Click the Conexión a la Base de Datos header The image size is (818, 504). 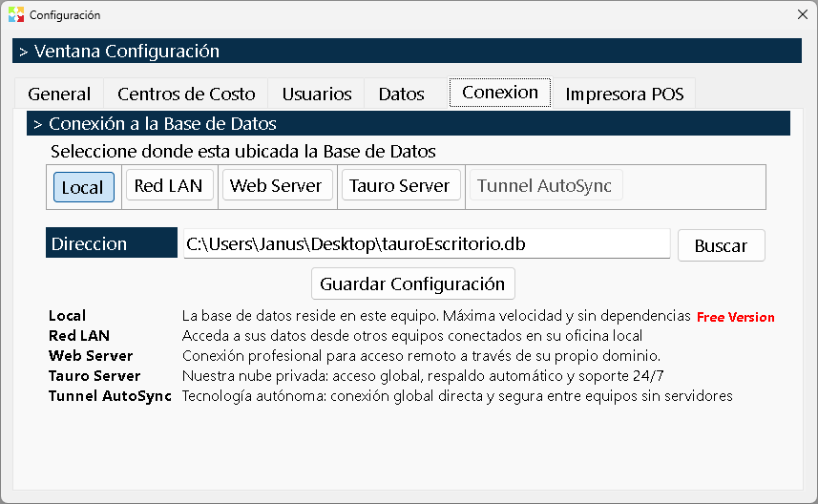[x=408, y=124]
